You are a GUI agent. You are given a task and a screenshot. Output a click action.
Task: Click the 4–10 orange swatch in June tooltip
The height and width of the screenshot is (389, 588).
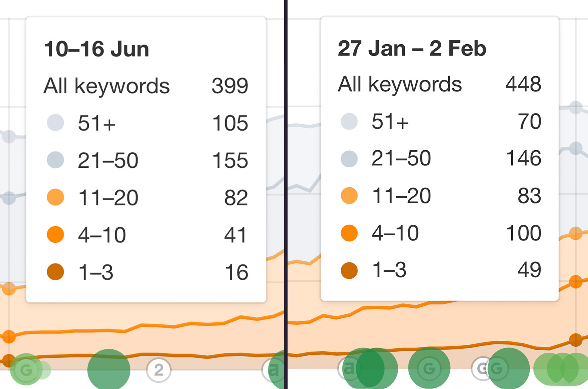56,235
